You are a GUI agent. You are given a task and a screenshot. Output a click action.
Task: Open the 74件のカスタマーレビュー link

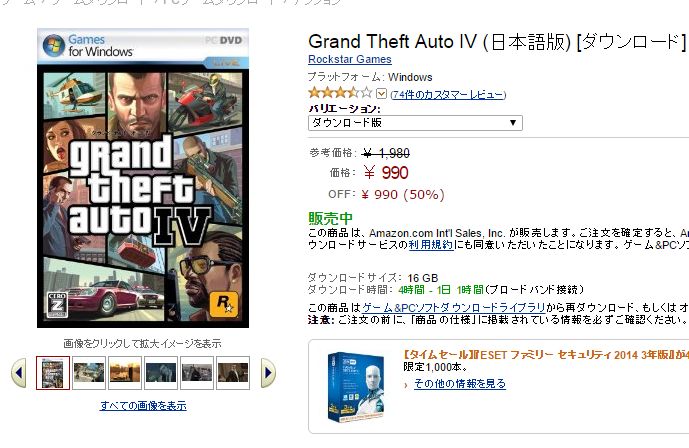[x=448, y=94]
